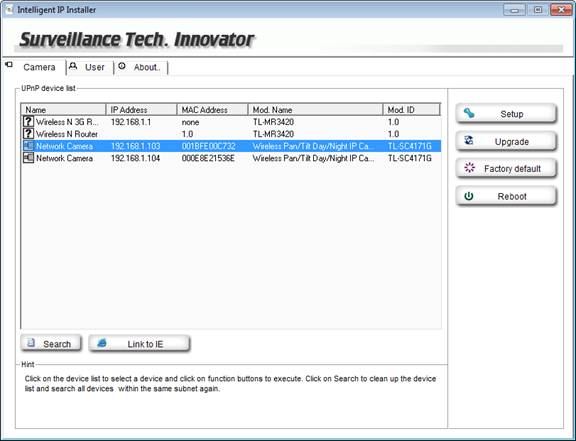Click the Search button's icon

point(32,343)
